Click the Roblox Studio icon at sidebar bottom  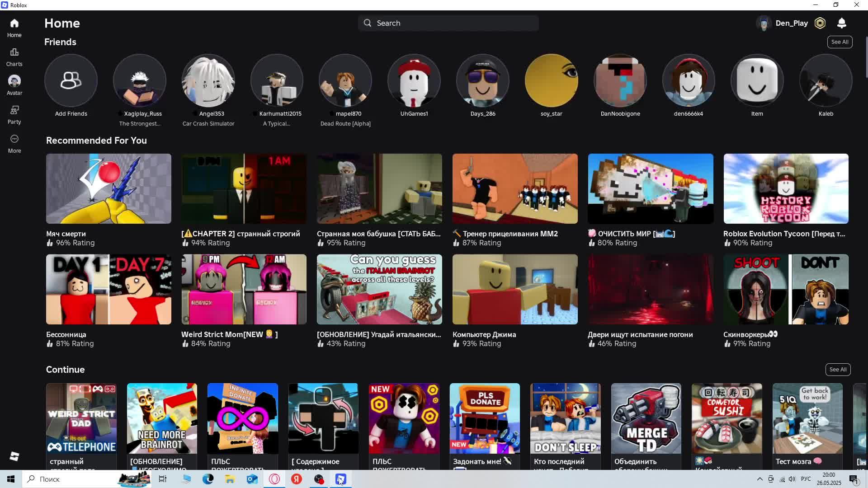coord(14,456)
